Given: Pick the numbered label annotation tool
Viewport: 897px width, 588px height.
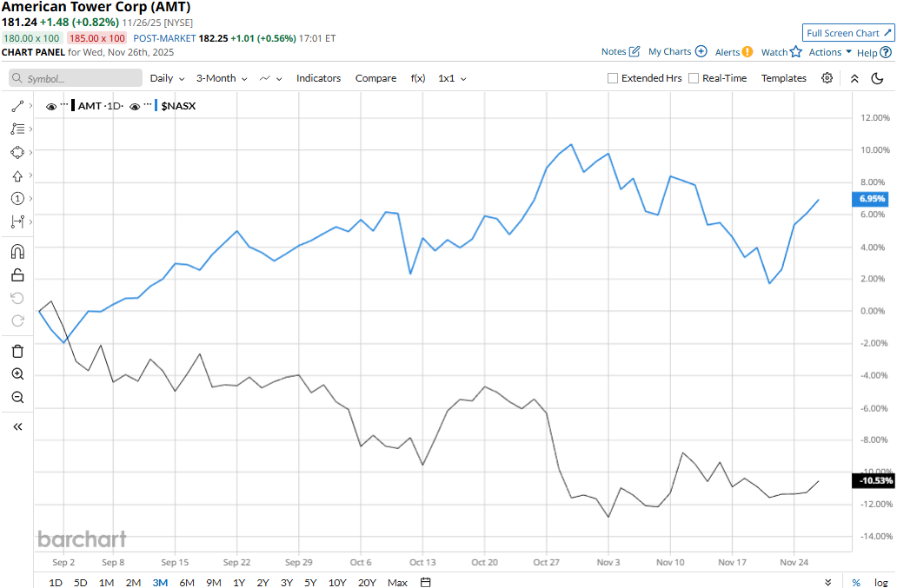Looking at the screenshot, I should [17, 198].
